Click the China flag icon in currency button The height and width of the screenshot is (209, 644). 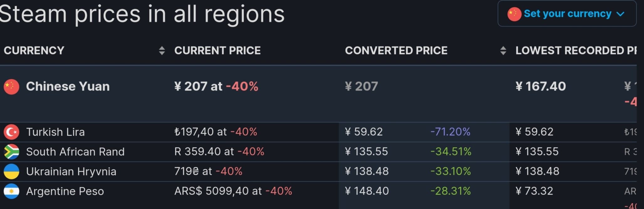(x=514, y=14)
